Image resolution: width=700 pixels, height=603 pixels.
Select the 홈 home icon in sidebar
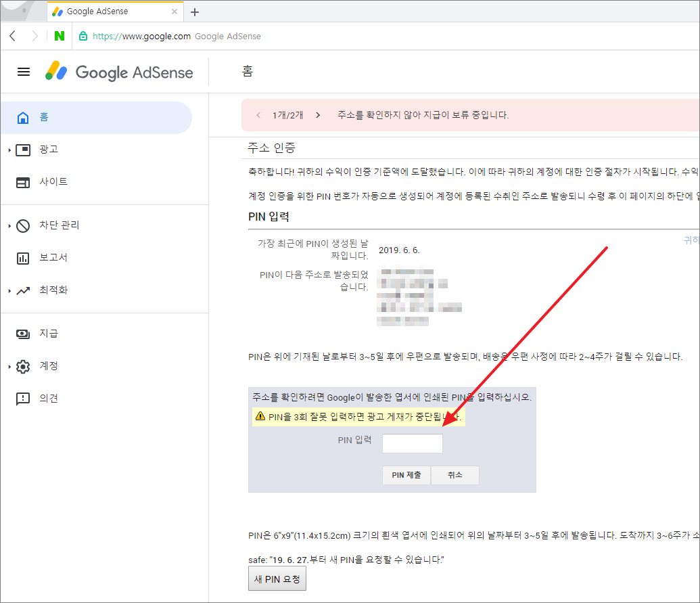(23, 118)
